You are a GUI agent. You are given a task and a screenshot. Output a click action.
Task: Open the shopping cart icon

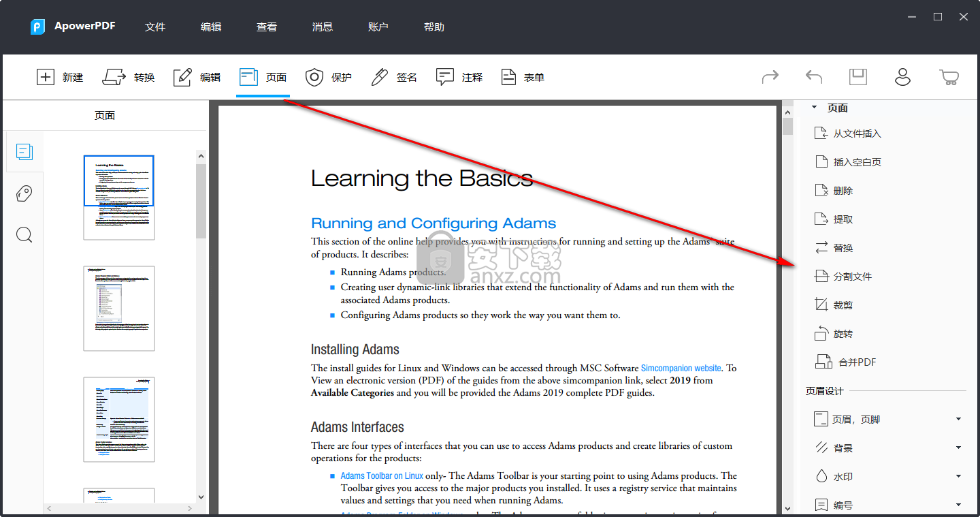[x=949, y=77]
